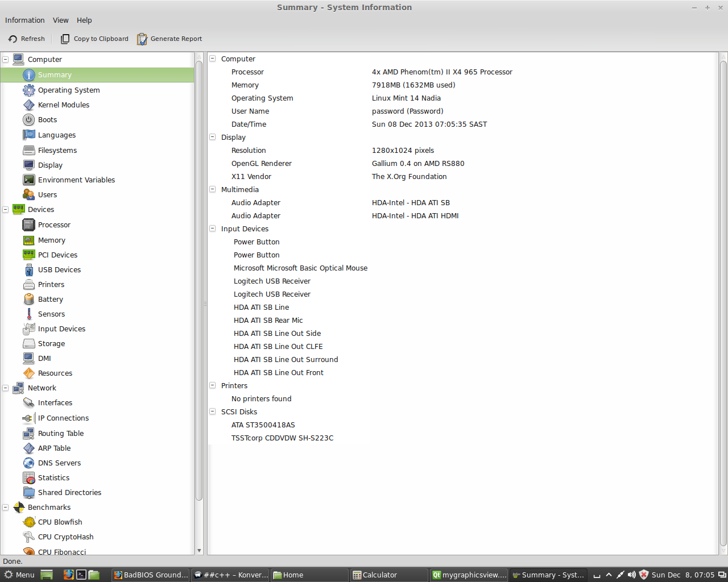Select Shared Directories in sidebar
Image resolution: width=728 pixels, height=582 pixels.
coord(69,492)
